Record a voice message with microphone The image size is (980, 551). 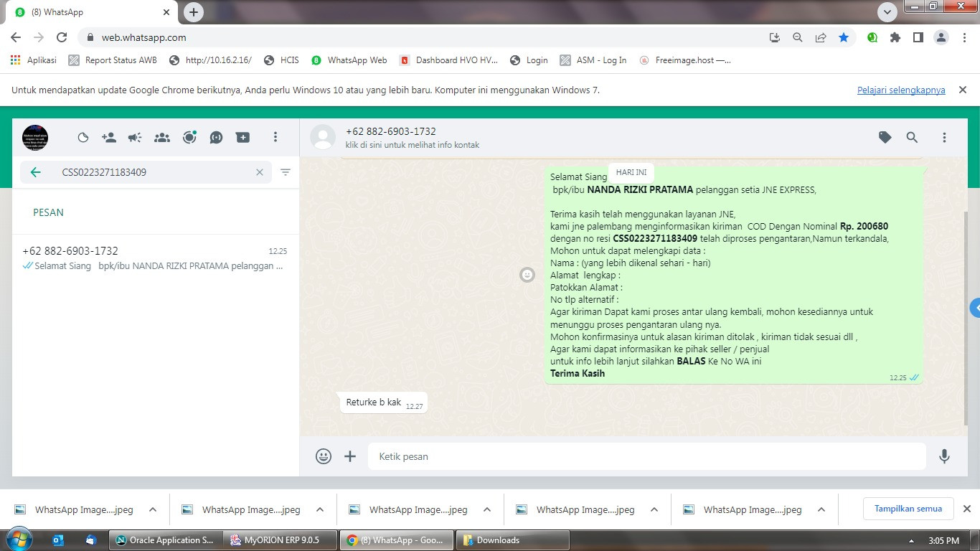point(944,456)
